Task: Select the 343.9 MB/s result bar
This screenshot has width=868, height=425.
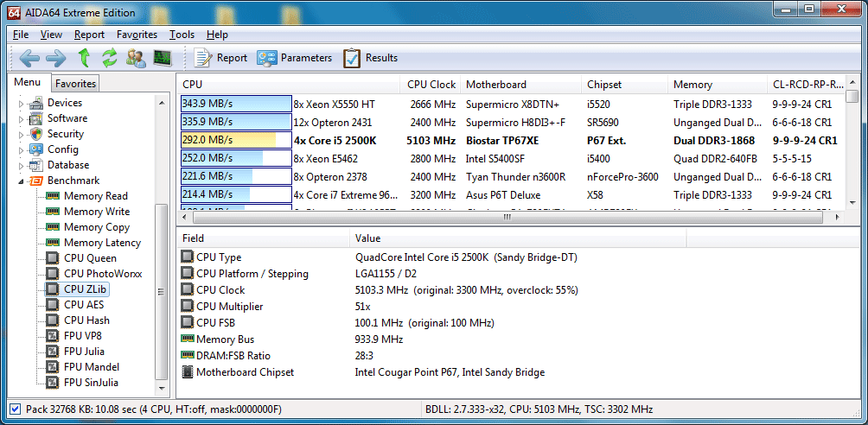Action: coord(236,104)
